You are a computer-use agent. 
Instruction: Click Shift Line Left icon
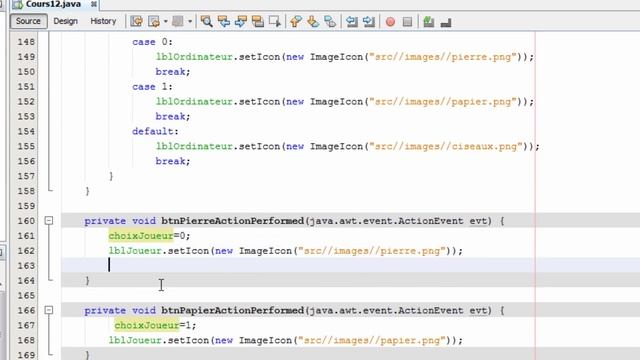coord(351,21)
